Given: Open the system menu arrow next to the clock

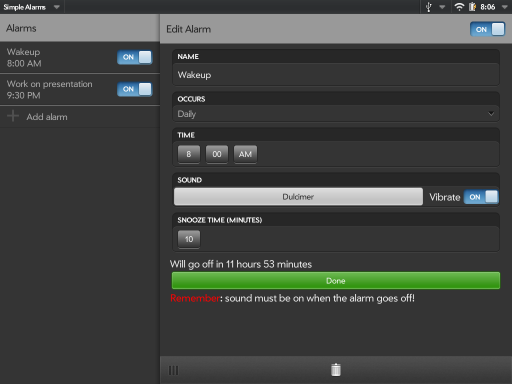Looking at the screenshot, I should click(x=504, y=7).
